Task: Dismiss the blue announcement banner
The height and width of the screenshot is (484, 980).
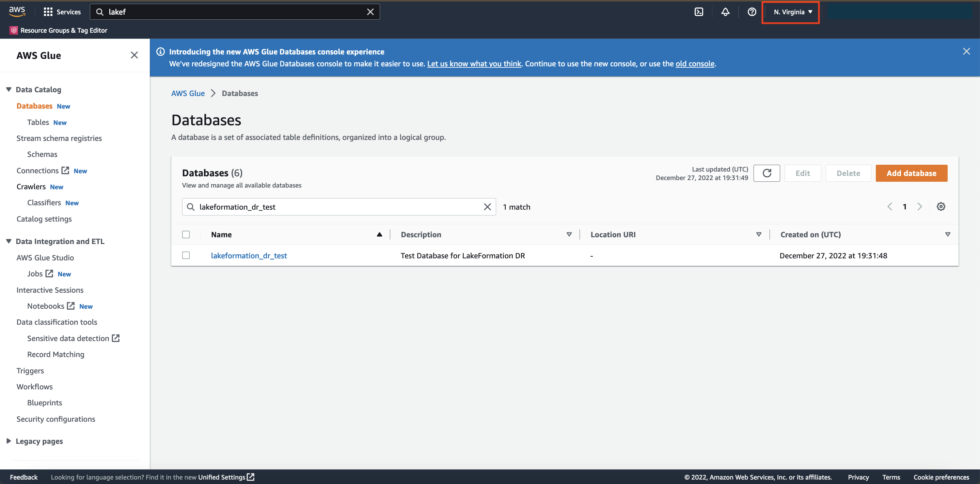Action: coord(966,51)
